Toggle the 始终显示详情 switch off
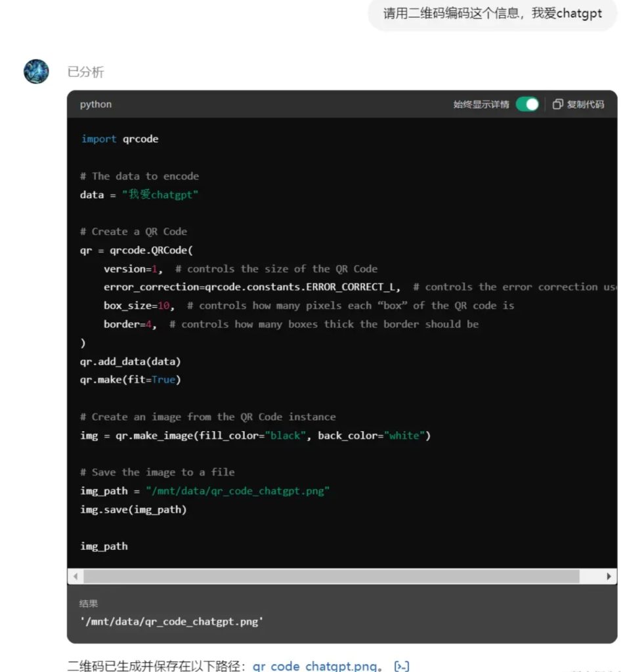This screenshot has width=621, height=672. [x=527, y=104]
